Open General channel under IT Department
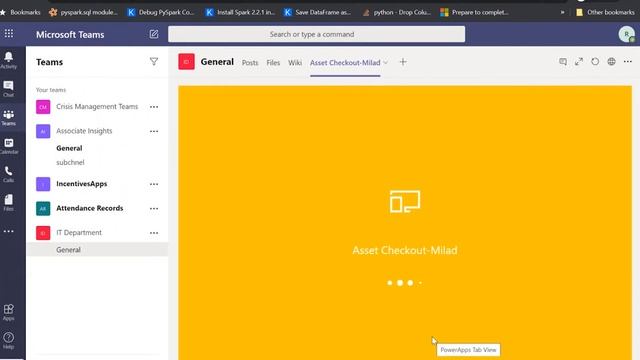 point(68,250)
